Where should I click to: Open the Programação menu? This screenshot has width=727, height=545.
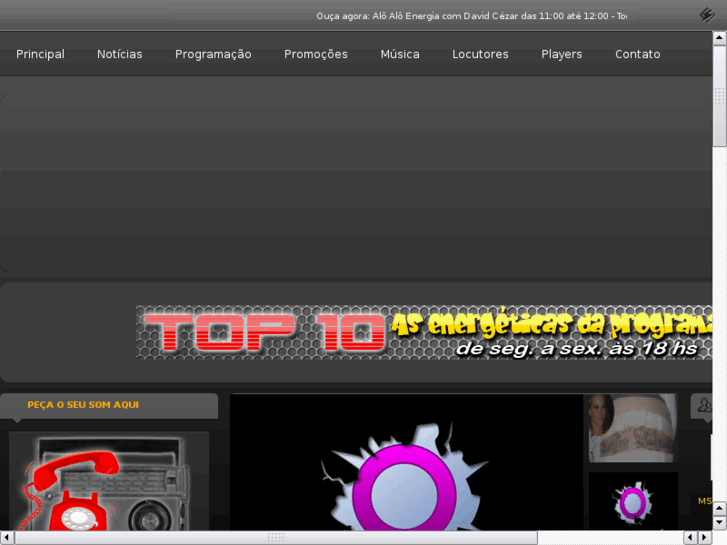(x=213, y=54)
